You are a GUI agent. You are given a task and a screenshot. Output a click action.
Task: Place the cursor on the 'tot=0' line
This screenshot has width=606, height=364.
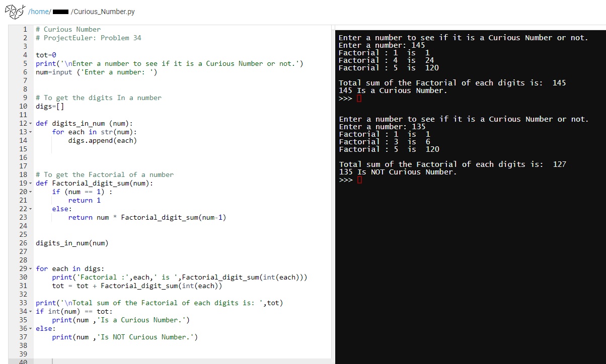[x=46, y=55]
